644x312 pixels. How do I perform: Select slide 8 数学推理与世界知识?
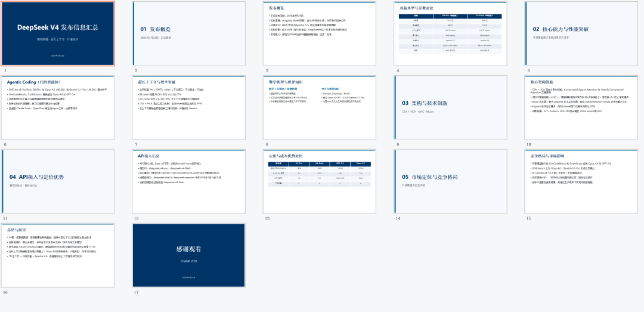(x=320, y=108)
